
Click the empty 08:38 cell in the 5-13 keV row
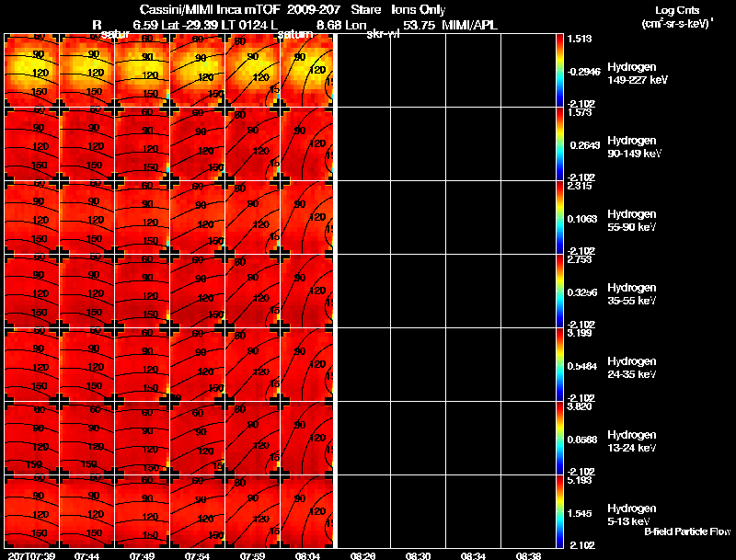coord(528,511)
